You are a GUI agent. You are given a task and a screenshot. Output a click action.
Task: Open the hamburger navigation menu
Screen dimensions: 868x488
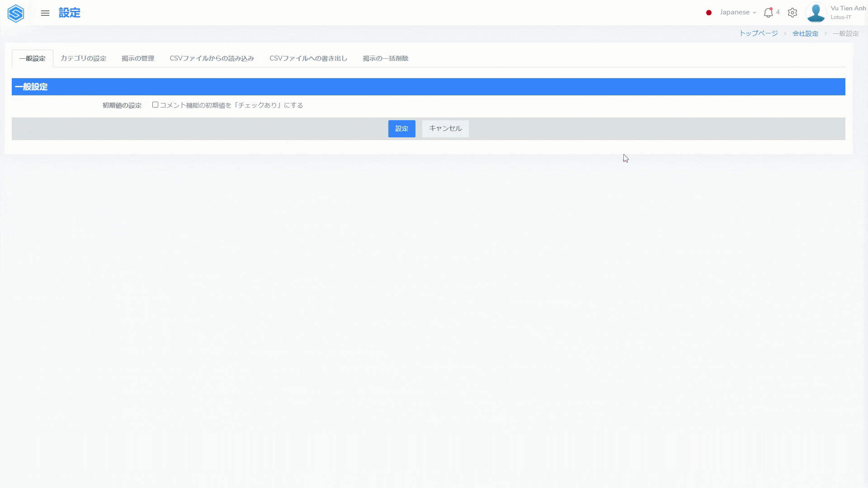pos(45,13)
